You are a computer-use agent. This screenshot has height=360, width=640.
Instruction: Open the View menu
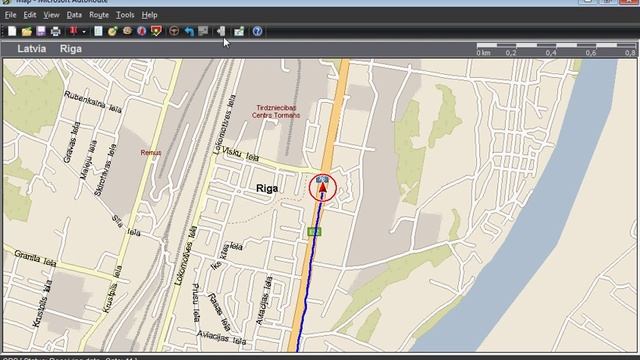pyautogui.click(x=51, y=15)
